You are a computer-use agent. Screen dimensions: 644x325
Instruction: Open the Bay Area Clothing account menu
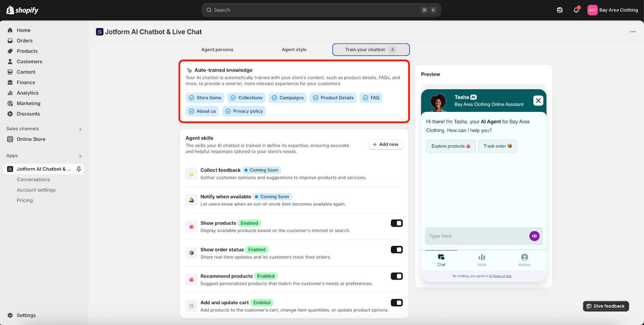click(613, 10)
